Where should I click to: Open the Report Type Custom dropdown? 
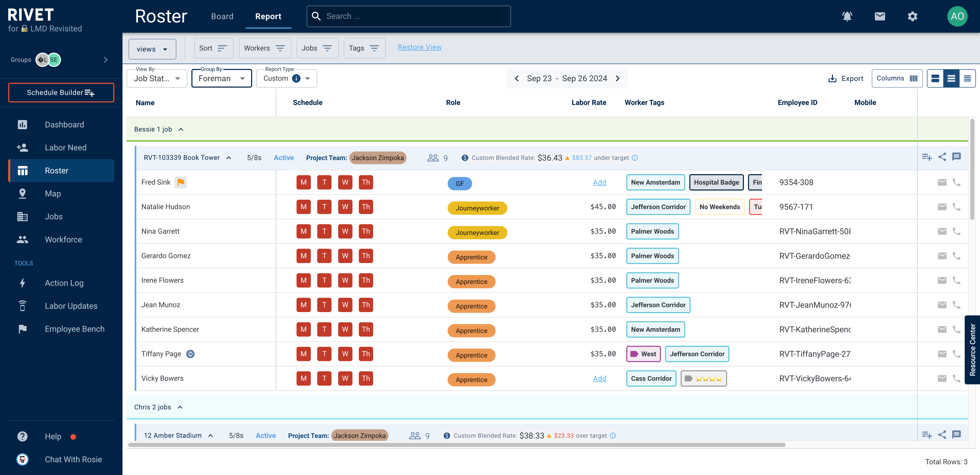tap(286, 78)
